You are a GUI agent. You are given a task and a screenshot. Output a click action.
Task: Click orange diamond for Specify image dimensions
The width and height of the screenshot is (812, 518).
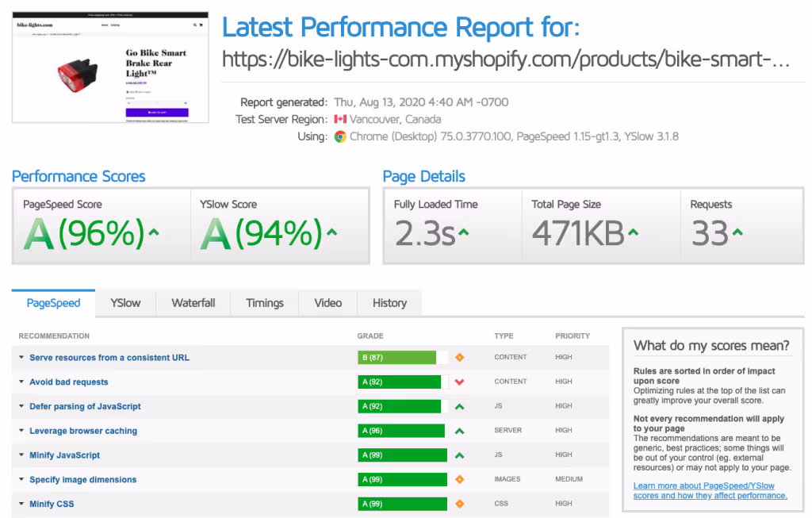click(x=459, y=480)
